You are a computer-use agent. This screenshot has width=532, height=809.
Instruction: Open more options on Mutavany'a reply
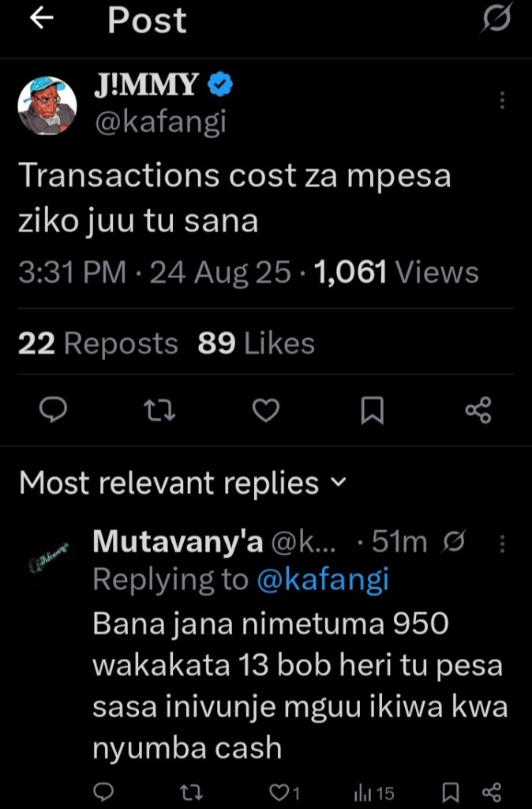[504, 544]
